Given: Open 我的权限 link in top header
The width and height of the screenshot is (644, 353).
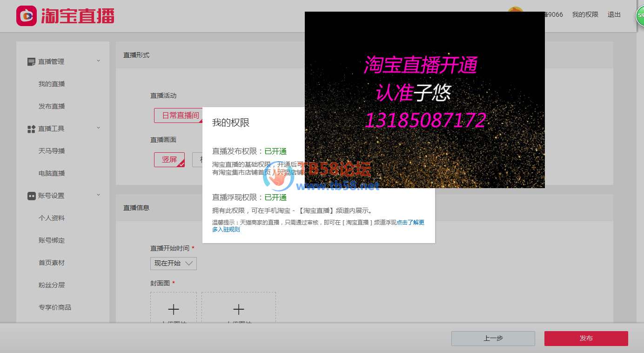Looking at the screenshot, I should (x=585, y=15).
